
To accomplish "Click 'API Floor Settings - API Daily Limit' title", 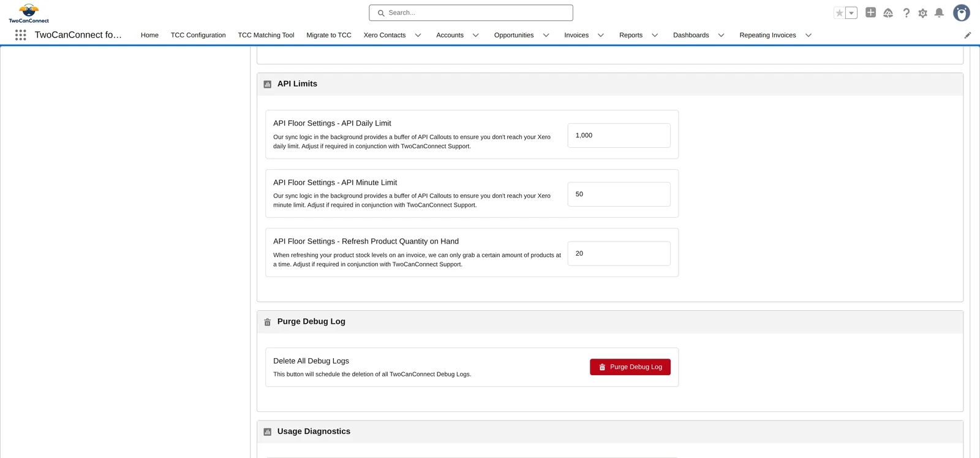I will click(x=332, y=123).
